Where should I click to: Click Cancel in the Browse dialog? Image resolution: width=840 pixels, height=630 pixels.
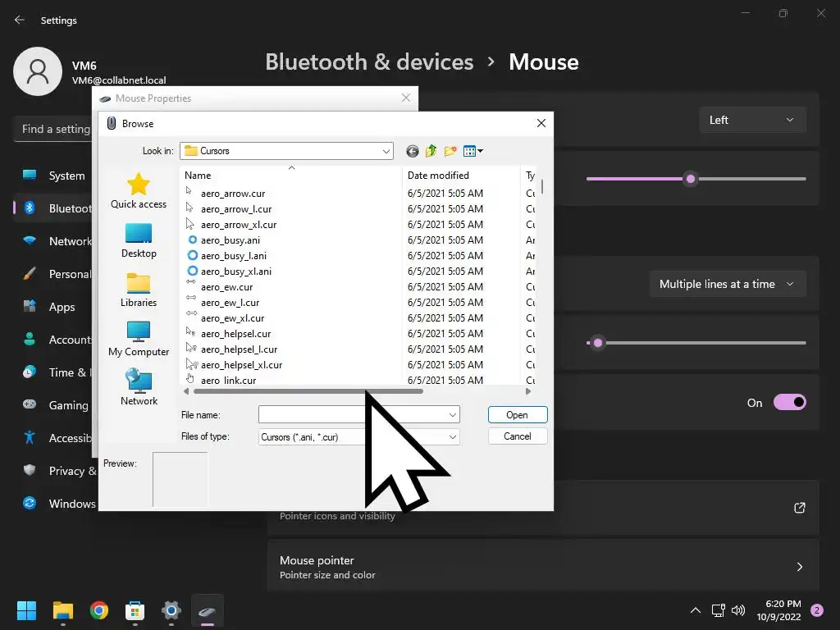[518, 436]
